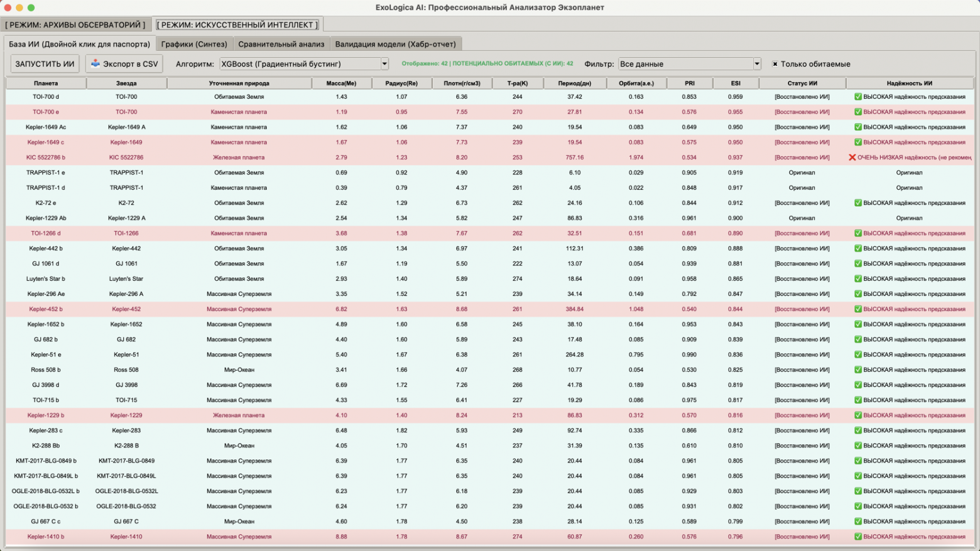The height and width of the screenshot is (551, 980).
Task: Uncheck the 'Только обитаемые' checkbox
Action: click(775, 64)
